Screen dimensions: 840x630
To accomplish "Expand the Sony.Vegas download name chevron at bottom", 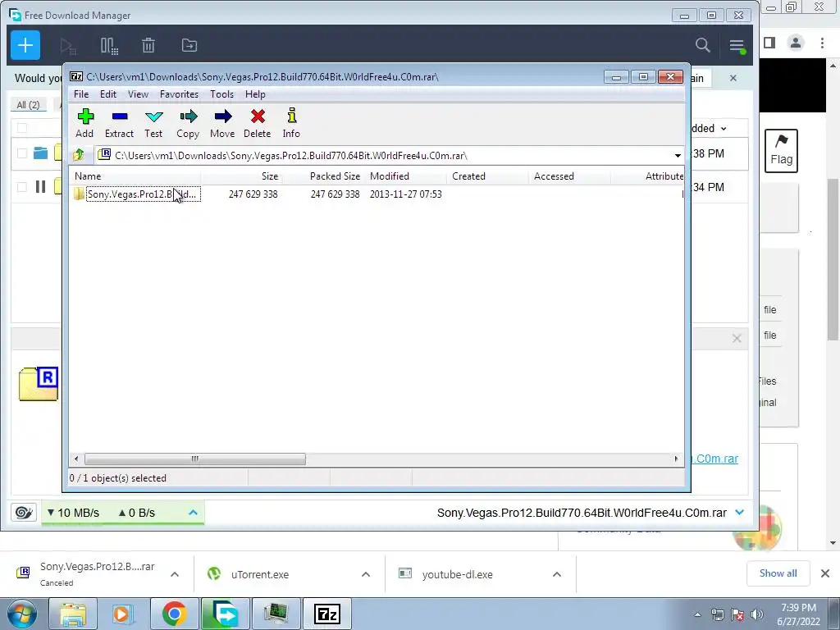I will pos(740,513).
